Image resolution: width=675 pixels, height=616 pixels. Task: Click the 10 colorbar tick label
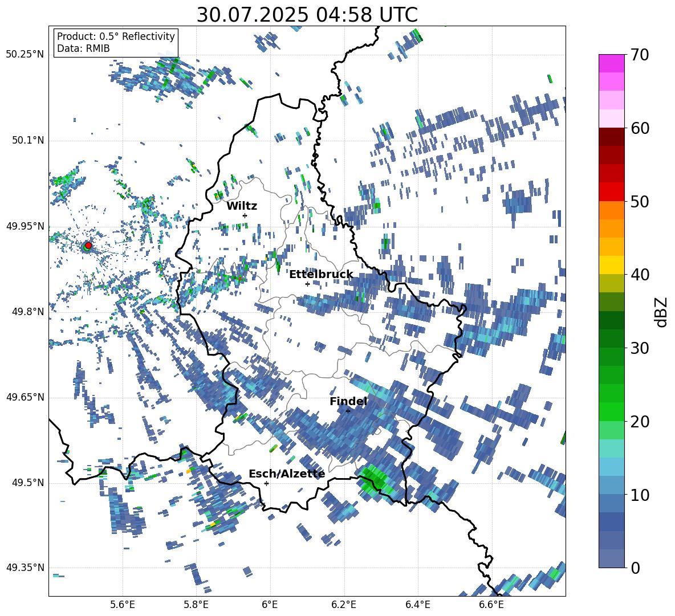click(640, 495)
